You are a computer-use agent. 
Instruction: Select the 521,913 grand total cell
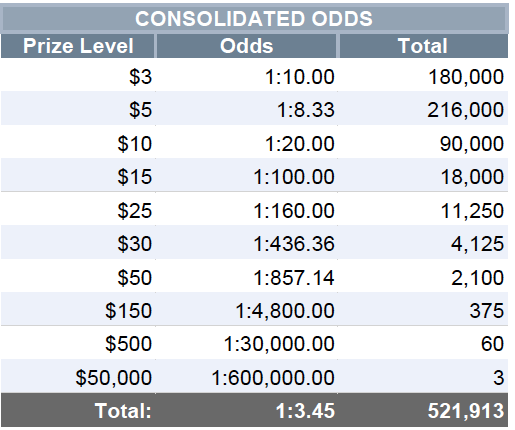pyautogui.click(x=423, y=410)
